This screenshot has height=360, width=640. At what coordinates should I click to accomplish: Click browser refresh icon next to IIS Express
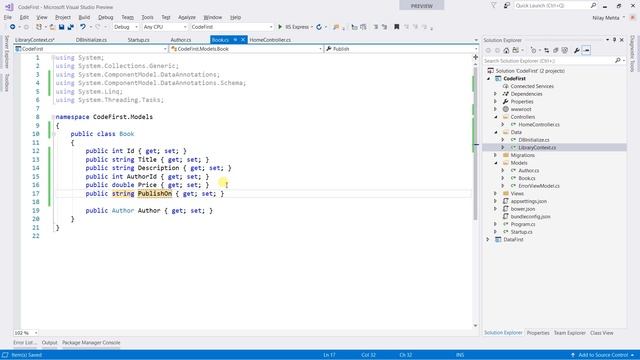click(x=319, y=27)
